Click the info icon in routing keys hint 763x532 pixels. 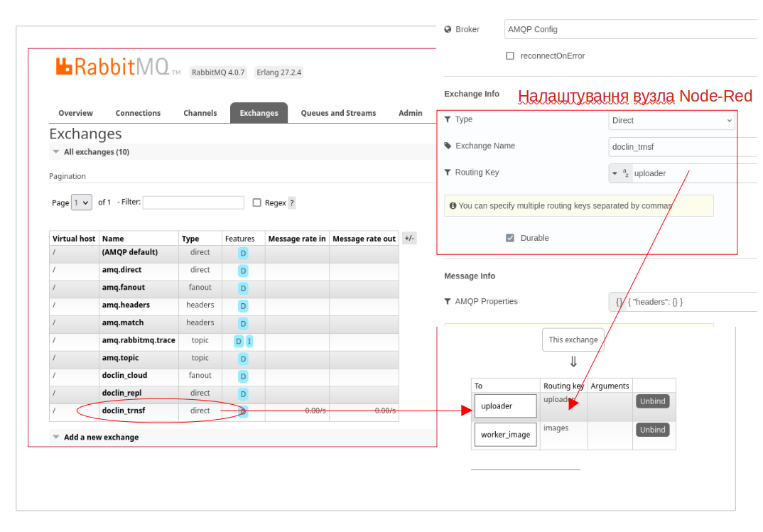(453, 205)
